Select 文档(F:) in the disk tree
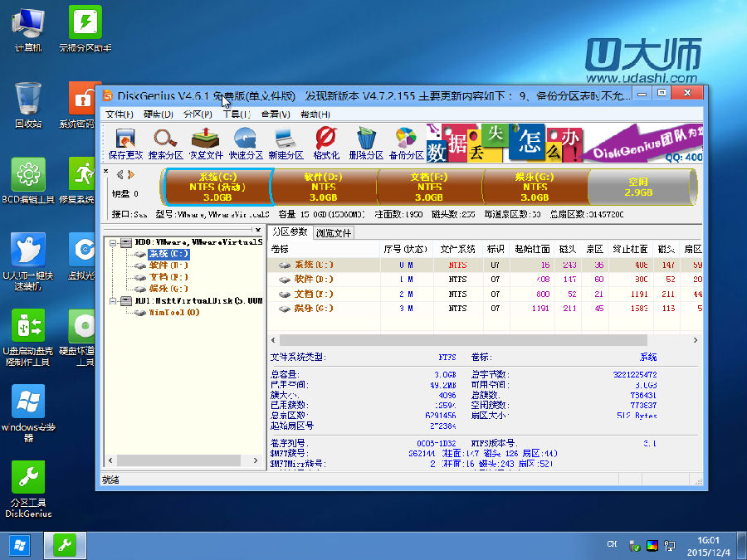 pyautogui.click(x=168, y=277)
